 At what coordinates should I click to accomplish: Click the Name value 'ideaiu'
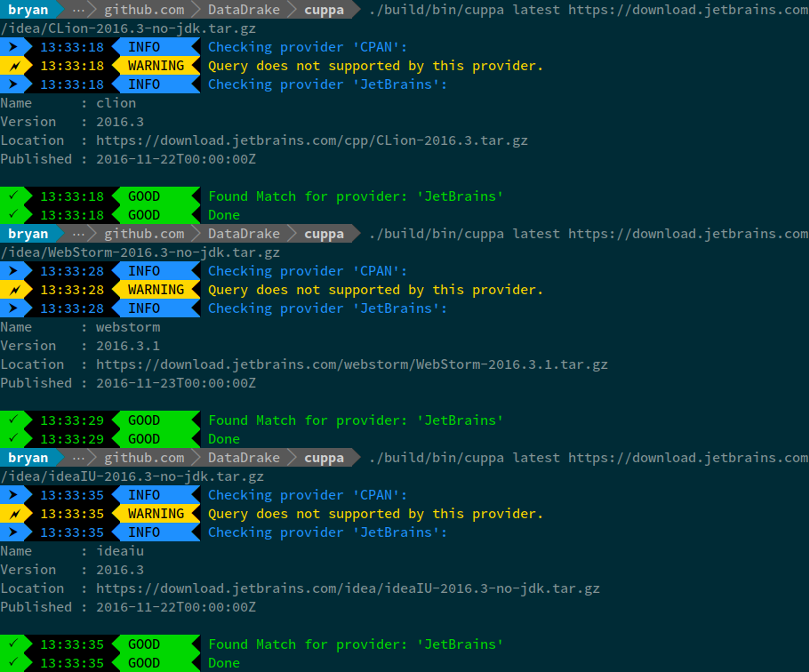click(120, 551)
